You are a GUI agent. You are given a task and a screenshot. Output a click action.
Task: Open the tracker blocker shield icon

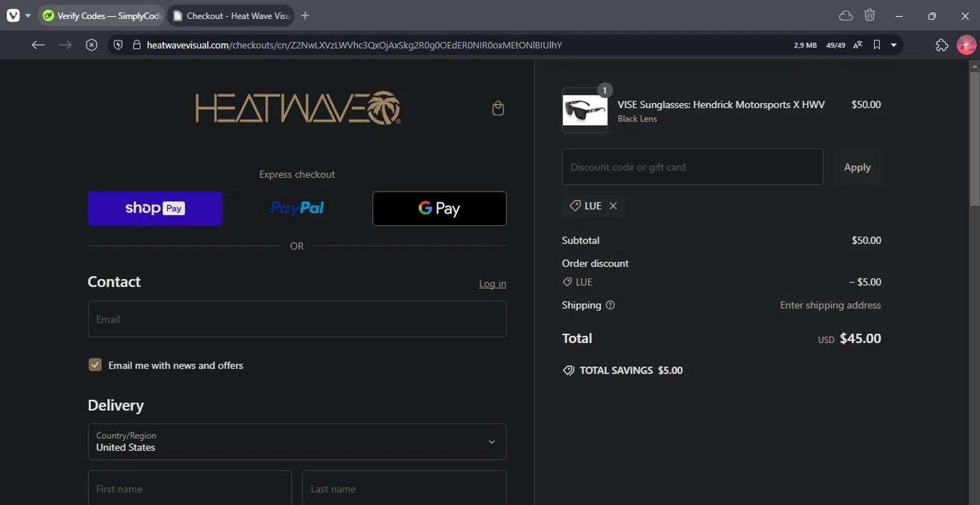(x=118, y=45)
